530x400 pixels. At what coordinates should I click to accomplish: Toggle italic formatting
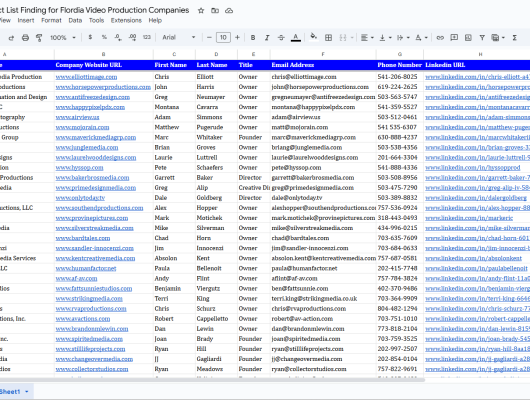pyautogui.click(x=267, y=38)
